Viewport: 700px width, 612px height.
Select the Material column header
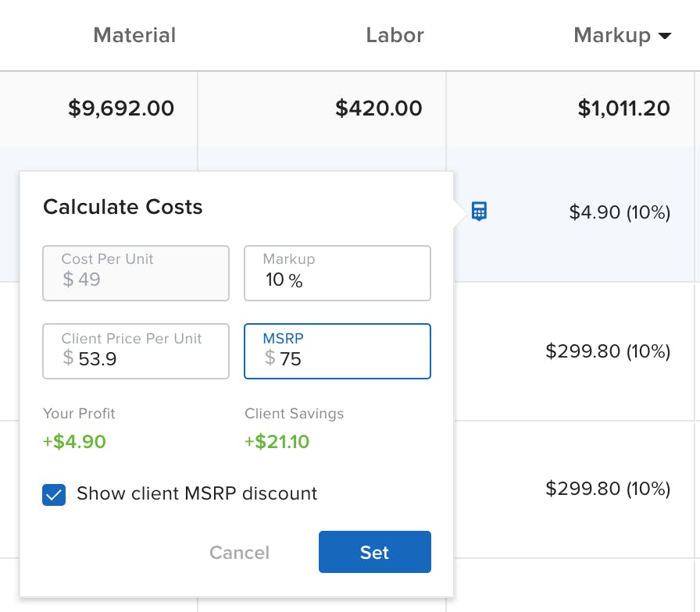pyautogui.click(x=134, y=34)
